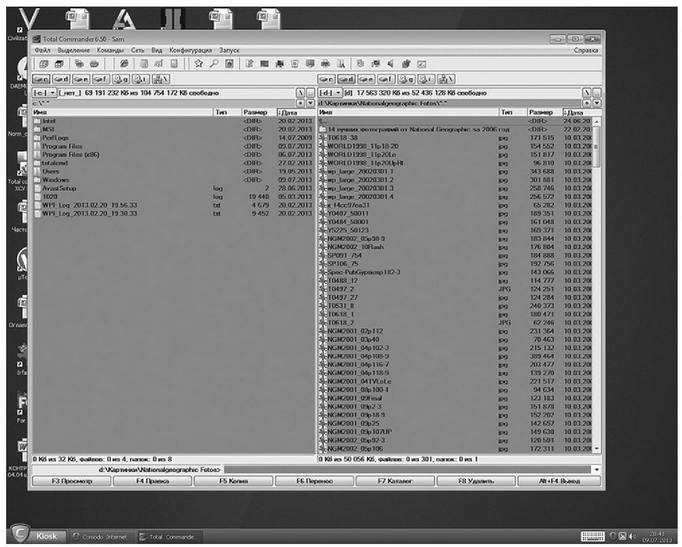The width and height of the screenshot is (682, 547).
Task: Go up one level in left panel
Action: (x=311, y=93)
